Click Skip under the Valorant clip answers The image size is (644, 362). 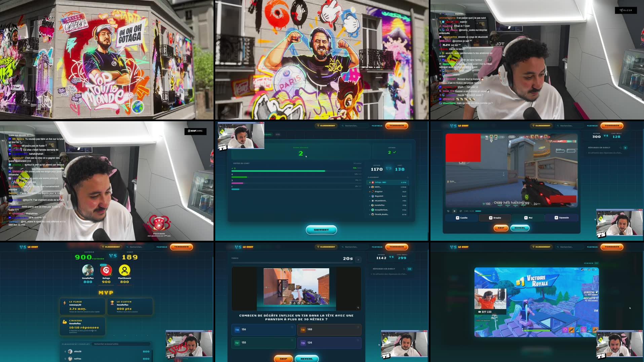(501, 228)
